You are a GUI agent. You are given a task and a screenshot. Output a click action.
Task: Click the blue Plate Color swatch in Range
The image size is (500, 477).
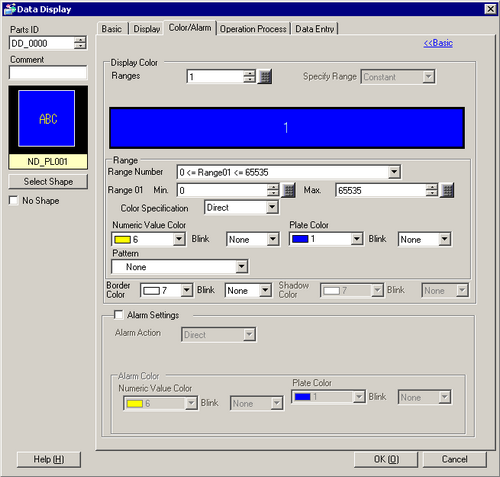point(300,239)
